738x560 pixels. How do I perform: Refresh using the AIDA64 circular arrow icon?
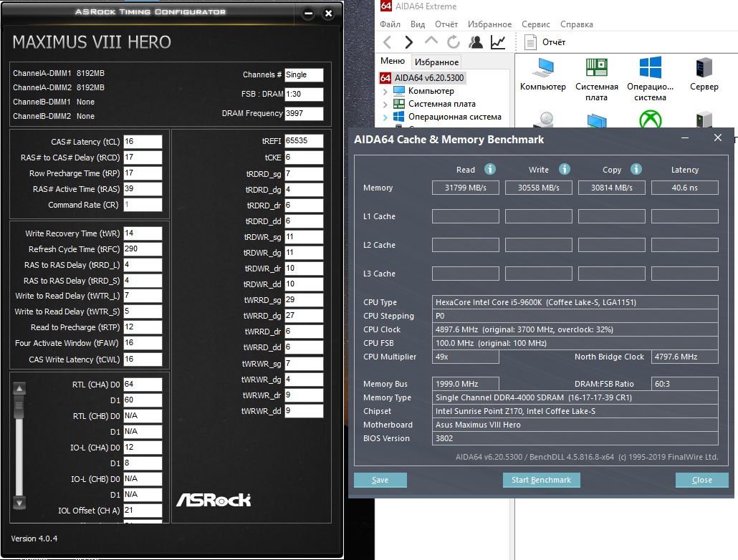click(x=454, y=42)
